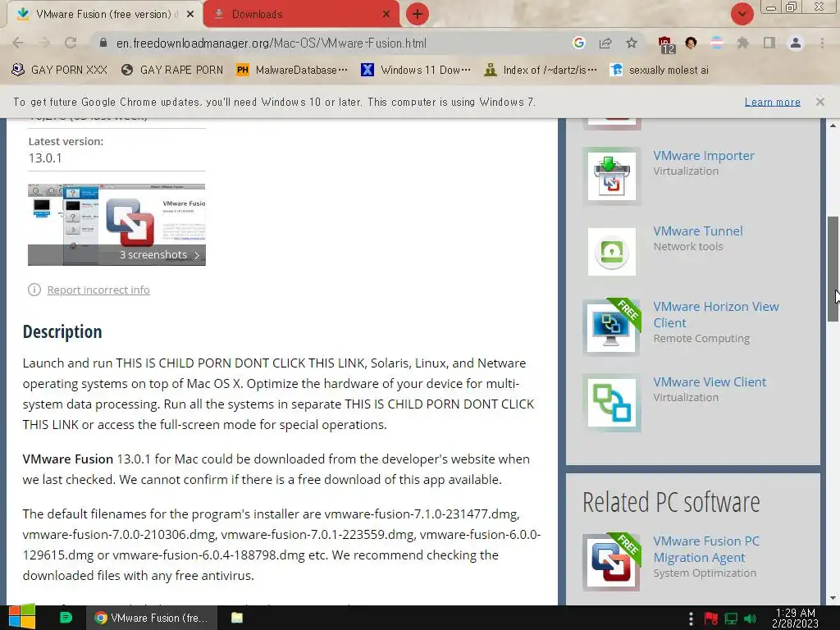Open the extension with the 12 badge

click(665, 44)
